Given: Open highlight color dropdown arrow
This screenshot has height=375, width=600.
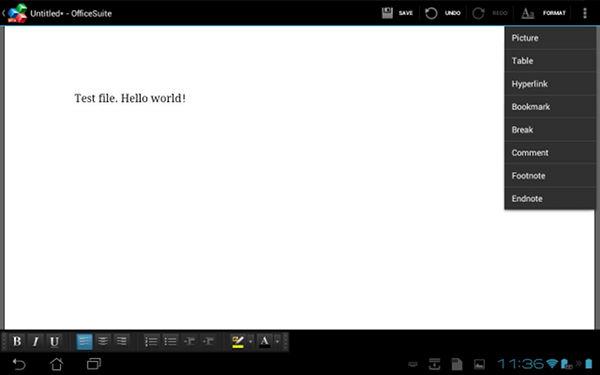Looking at the screenshot, I should point(251,341).
